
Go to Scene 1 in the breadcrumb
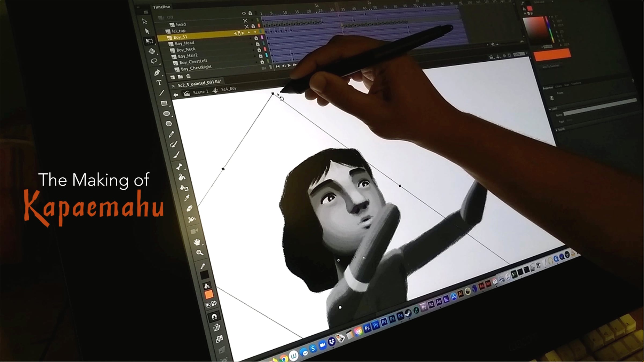[x=200, y=92]
